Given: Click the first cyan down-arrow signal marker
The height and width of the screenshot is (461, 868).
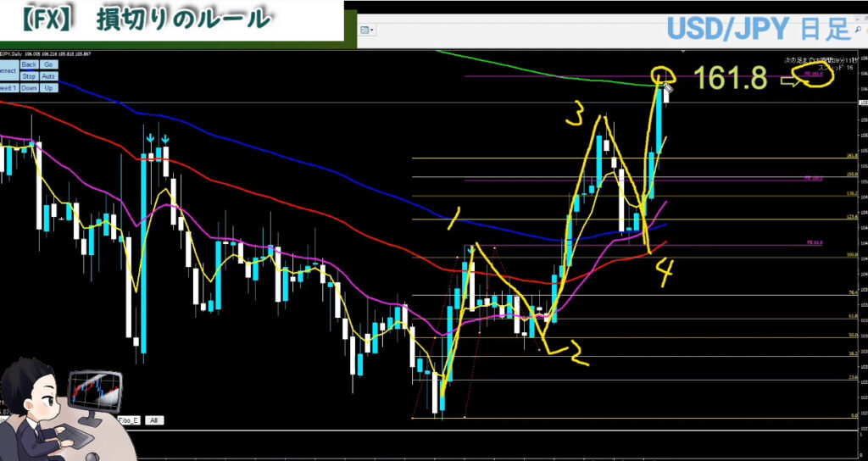Looking at the screenshot, I should click(149, 138).
